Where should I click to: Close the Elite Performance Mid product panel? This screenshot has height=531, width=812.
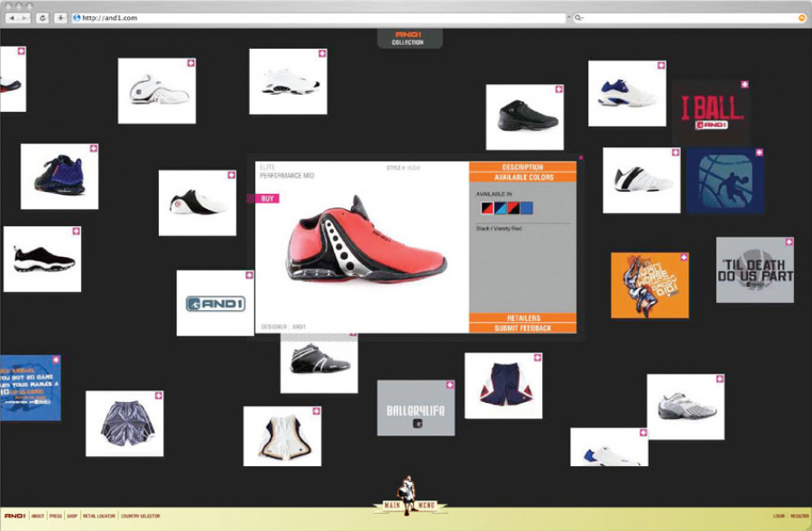(580, 158)
